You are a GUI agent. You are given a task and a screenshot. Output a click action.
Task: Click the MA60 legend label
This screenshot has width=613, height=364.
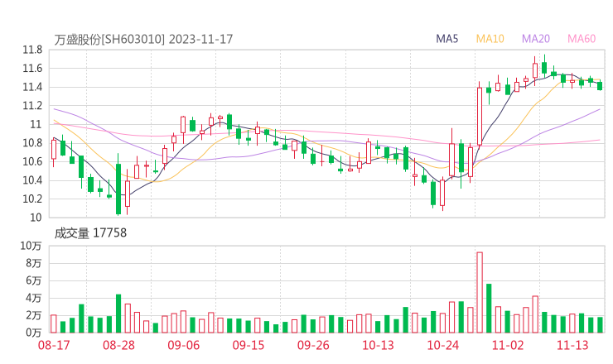pyautogui.click(x=582, y=39)
